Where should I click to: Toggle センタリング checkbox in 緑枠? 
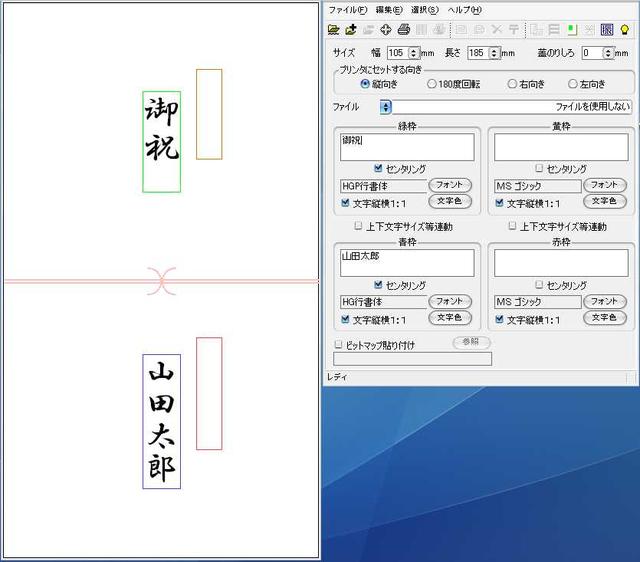tap(379, 169)
